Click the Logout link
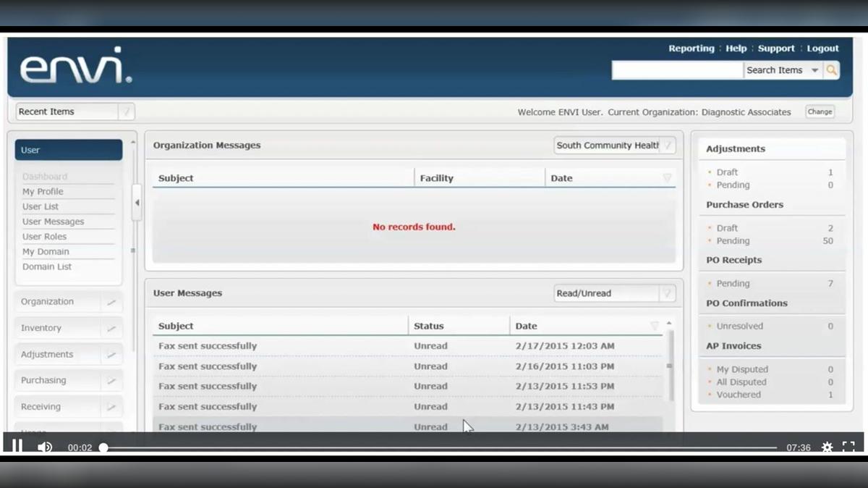The image size is (868, 488). coord(822,49)
